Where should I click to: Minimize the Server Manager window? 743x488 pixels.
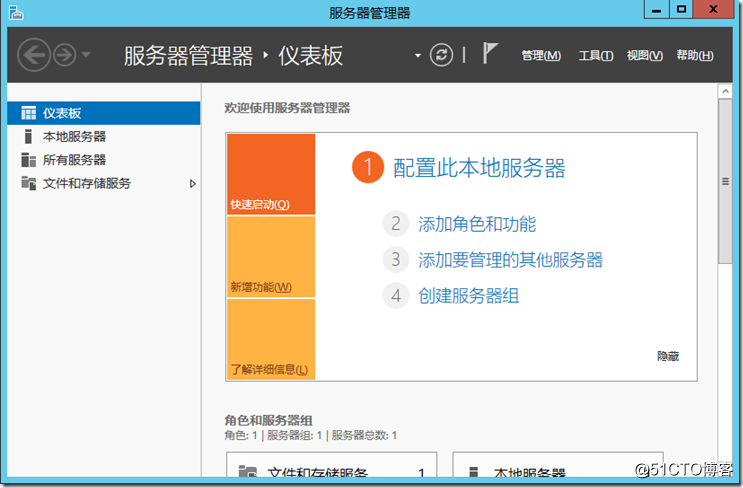coord(656,9)
